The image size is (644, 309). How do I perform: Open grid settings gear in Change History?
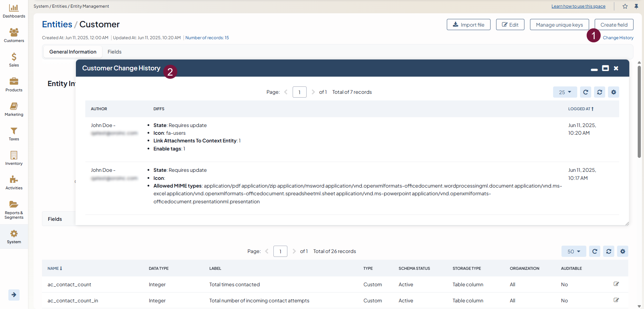(614, 92)
